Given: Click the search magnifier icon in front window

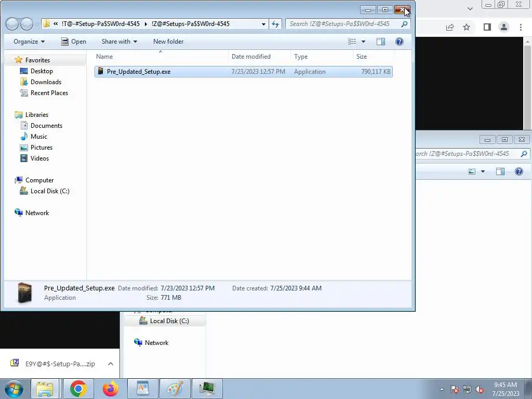Looking at the screenshot, I should pos(404,24).
